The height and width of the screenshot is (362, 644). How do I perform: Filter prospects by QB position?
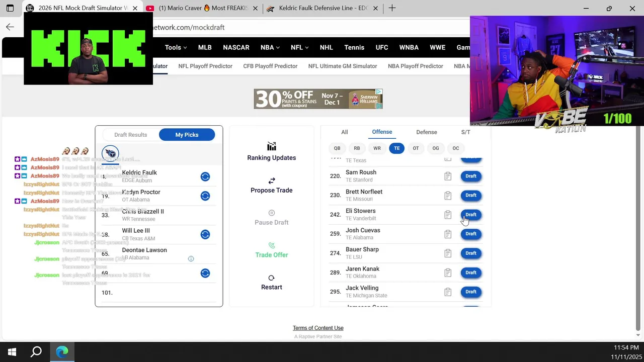(x=337, y=148)
